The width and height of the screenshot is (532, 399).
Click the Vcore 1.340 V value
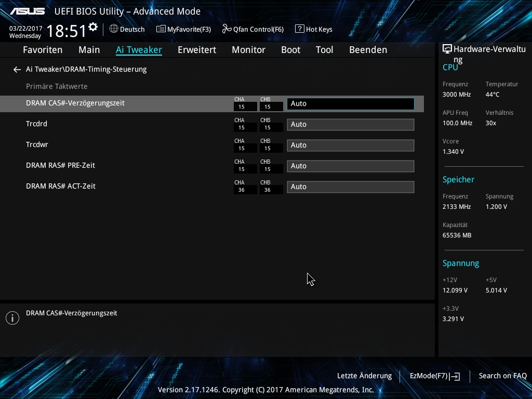click(x=453, y=152)
